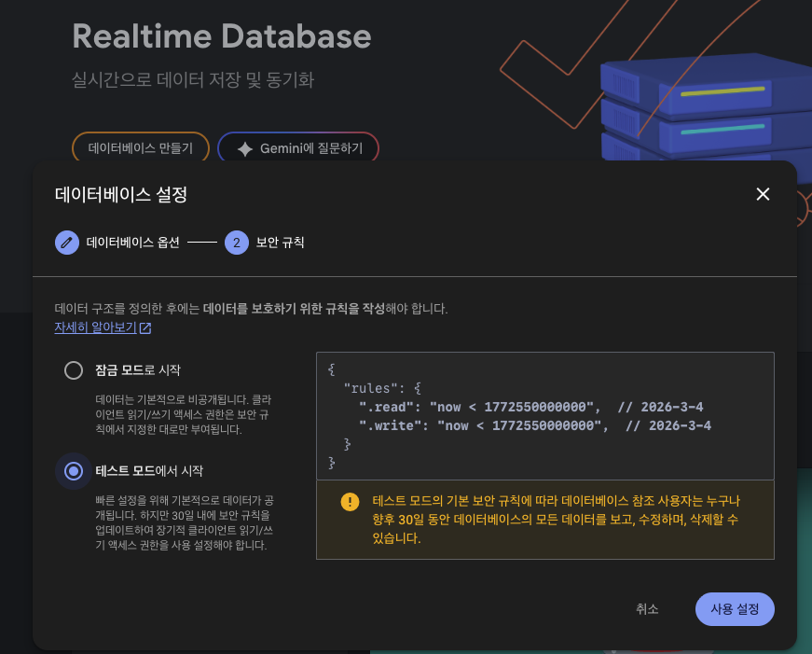812x654 pixels.
Task: Click the Realtime Database page heading
Action: 222,36
